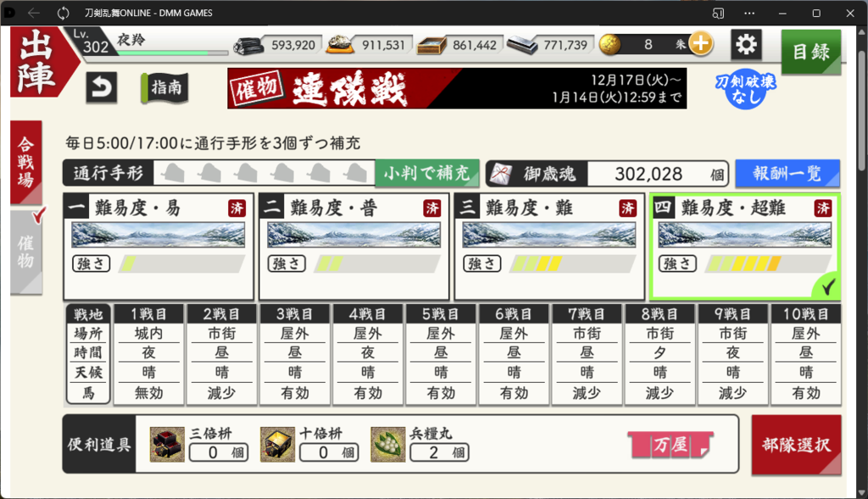Viewport: 868px width, 499px height.
Task: Select difficulty 二 難易度・普 stage
Action: [354, 247]
